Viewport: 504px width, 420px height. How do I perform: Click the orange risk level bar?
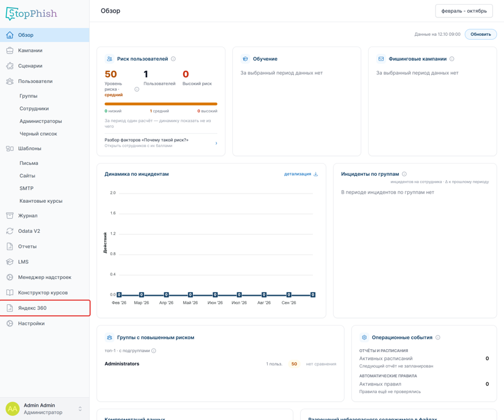pyautogui.click(x=161, y=104)
